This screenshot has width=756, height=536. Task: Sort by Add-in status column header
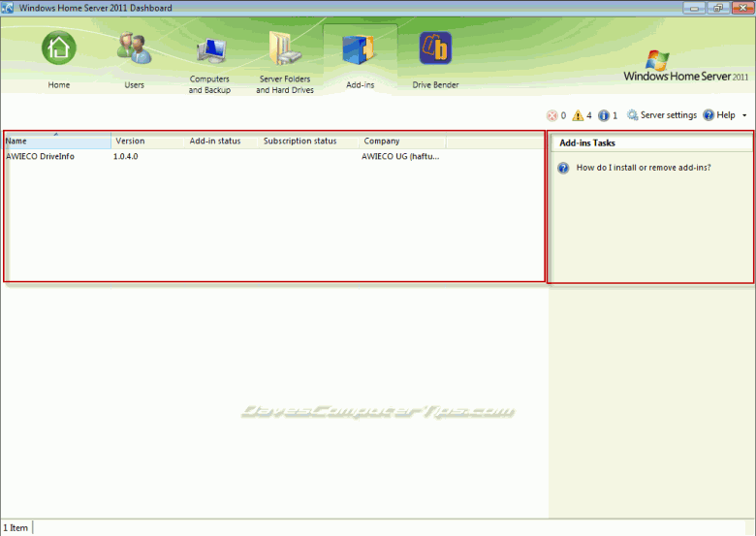[221, 141]
